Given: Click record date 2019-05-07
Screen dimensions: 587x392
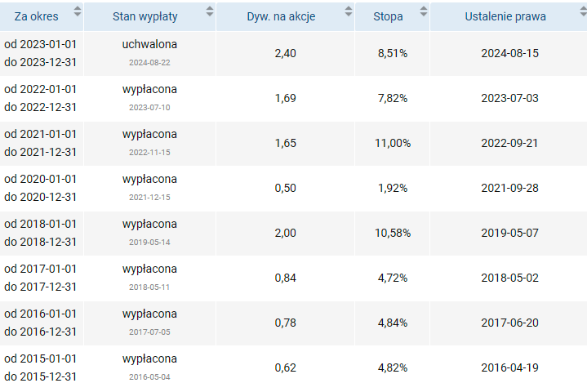Looking at the screenshot, I should (510, 233).
